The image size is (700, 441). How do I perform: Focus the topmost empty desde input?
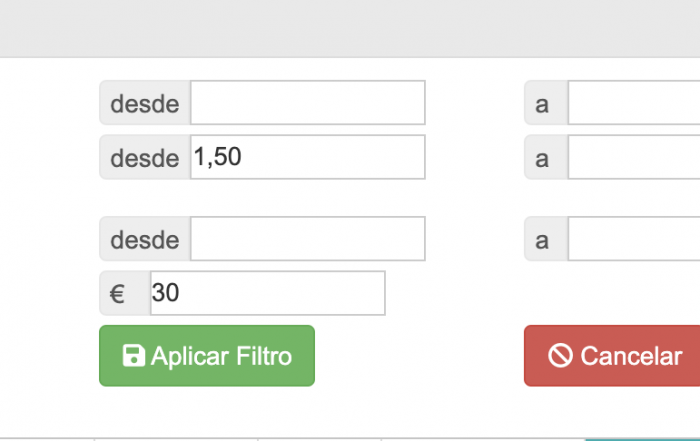308,103
